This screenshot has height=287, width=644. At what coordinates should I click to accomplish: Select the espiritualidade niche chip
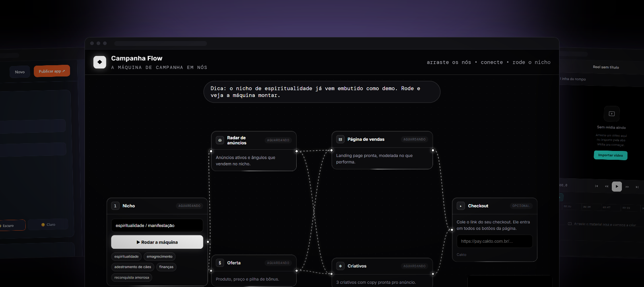tap(126, 256)
